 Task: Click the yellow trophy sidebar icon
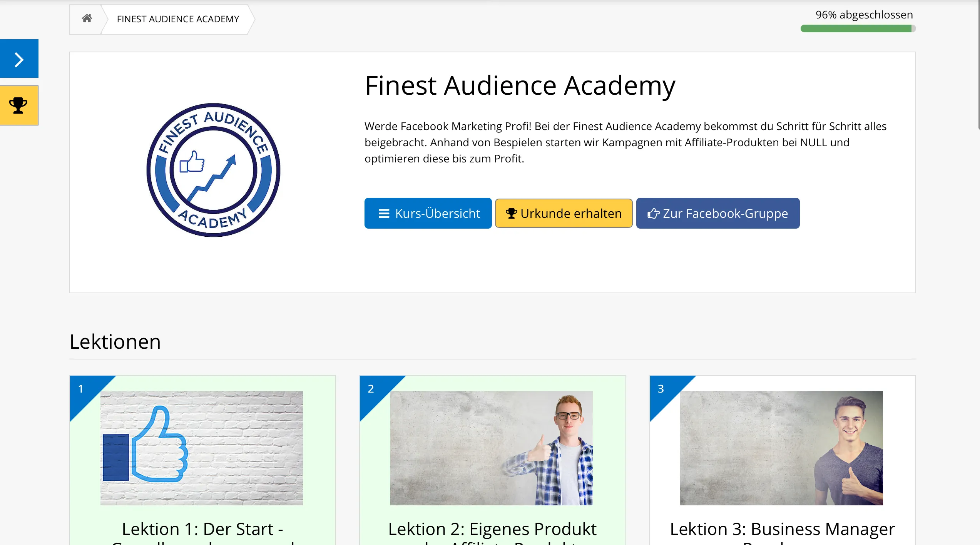tap(19, 105)
